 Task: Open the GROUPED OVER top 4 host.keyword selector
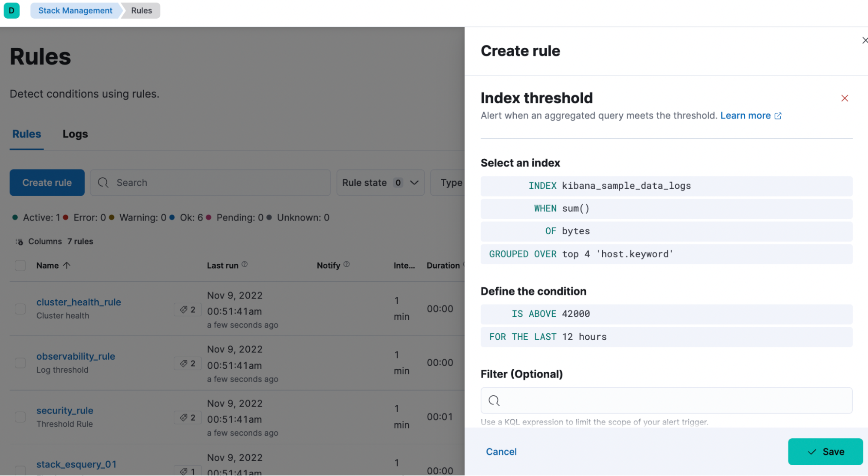click(581, 254)
